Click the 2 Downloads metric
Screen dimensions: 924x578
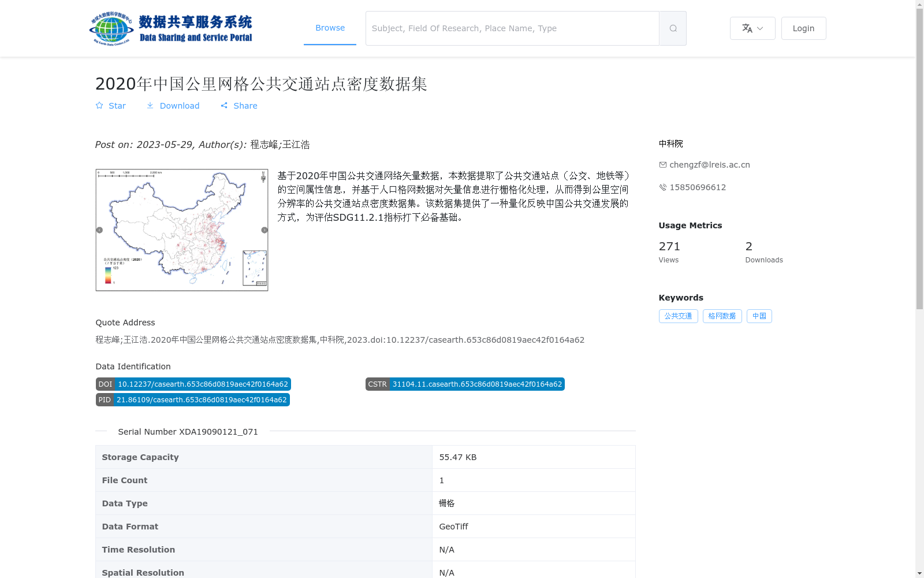point(764,252)
